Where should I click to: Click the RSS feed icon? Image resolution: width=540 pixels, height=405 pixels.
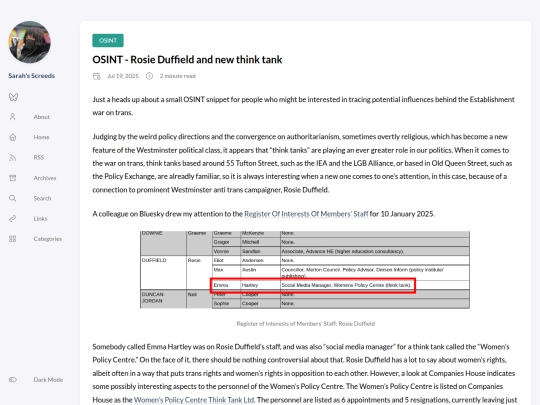pyautogui.click(x=13, y=157)
